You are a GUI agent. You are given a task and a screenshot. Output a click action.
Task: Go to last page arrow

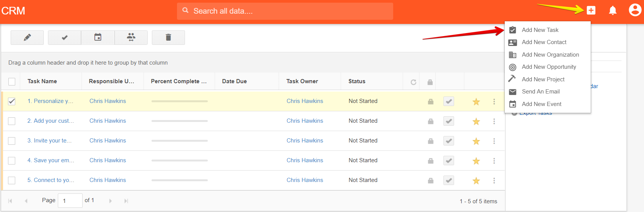coord(126,201)
